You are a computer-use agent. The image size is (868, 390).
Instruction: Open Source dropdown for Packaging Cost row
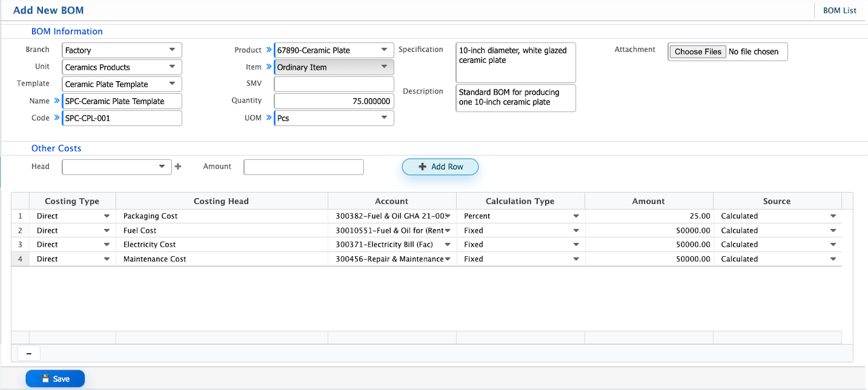(777, 216)
